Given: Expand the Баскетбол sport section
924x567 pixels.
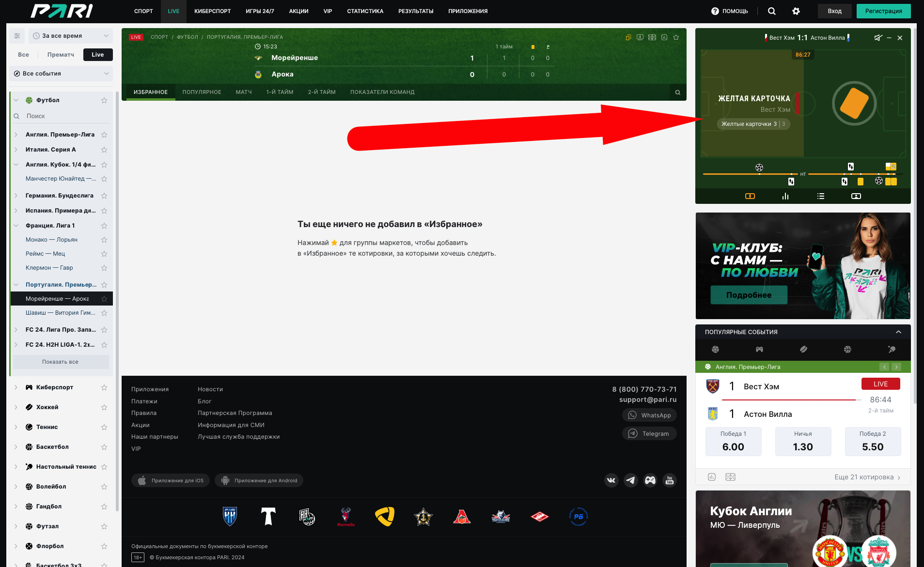Looking at the screenshot, I should 16,447.
